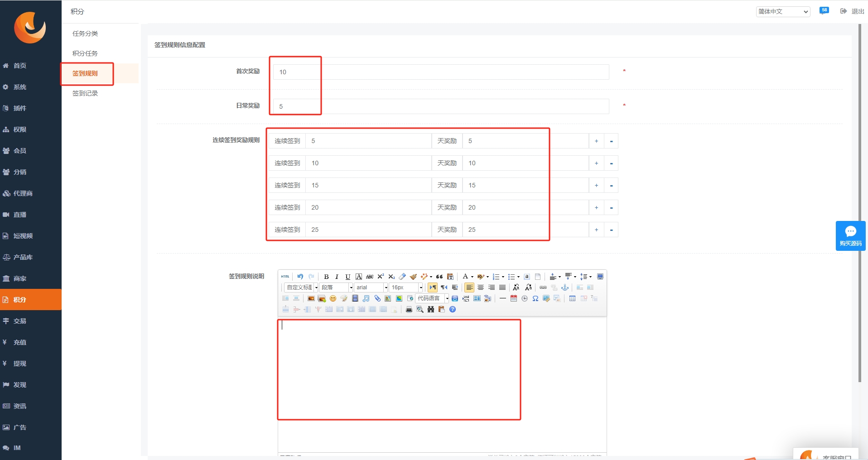Insert a blockquote in the editor
The height and width of the screenshot is (460, 868).
coord(439,277)
